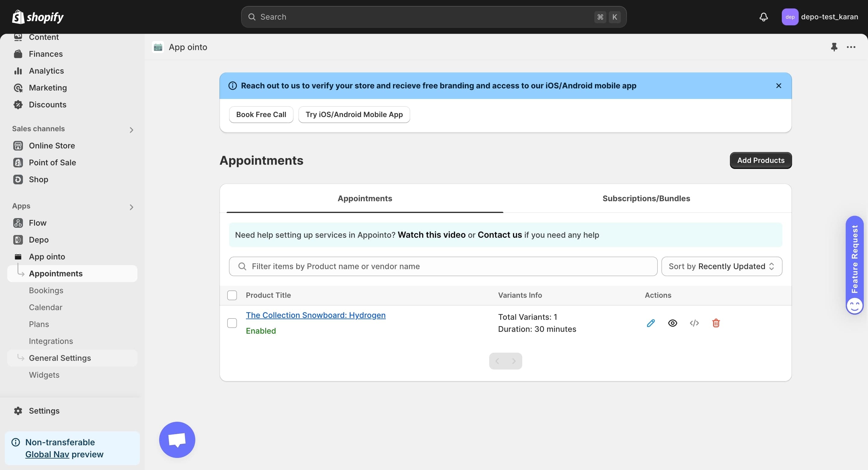
Task: Click the banner info icon
Action: 232,86
